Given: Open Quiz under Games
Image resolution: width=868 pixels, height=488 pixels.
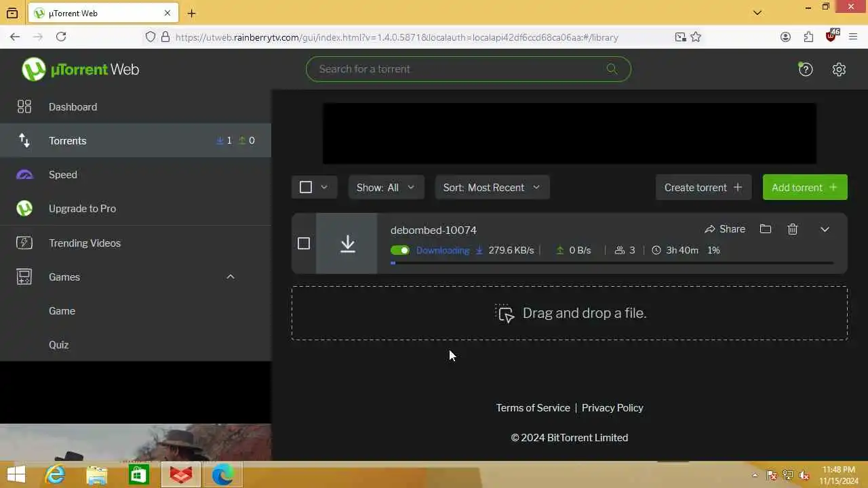Looking at the screenshot, I should pyautogui.click(x=58, y=344).
